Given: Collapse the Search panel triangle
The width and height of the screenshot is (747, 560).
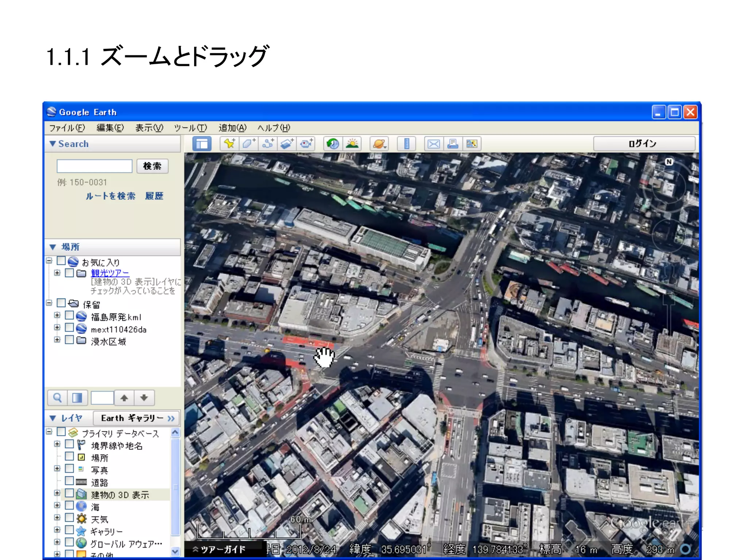Looking at the screenshot, I should pyautogui.click(x=53, y=144).
